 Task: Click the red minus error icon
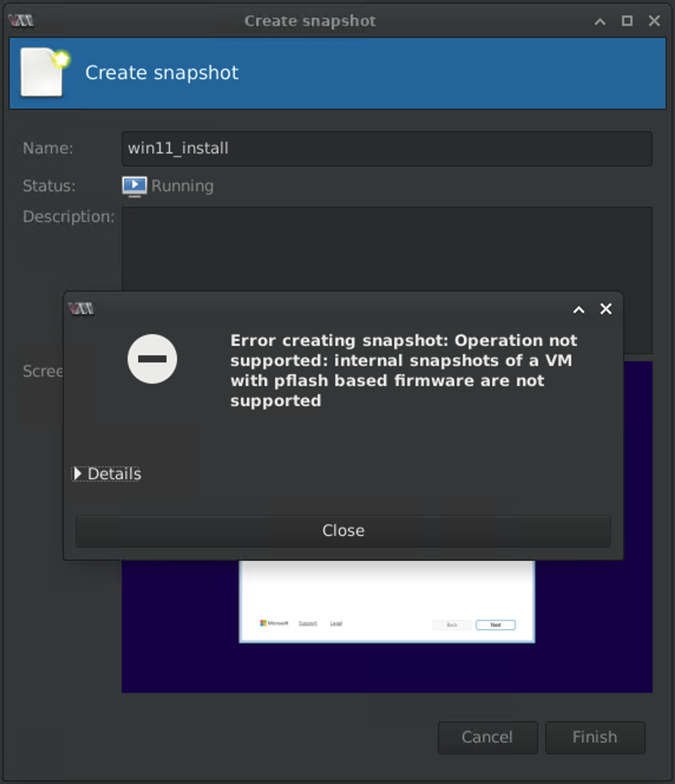152,359
